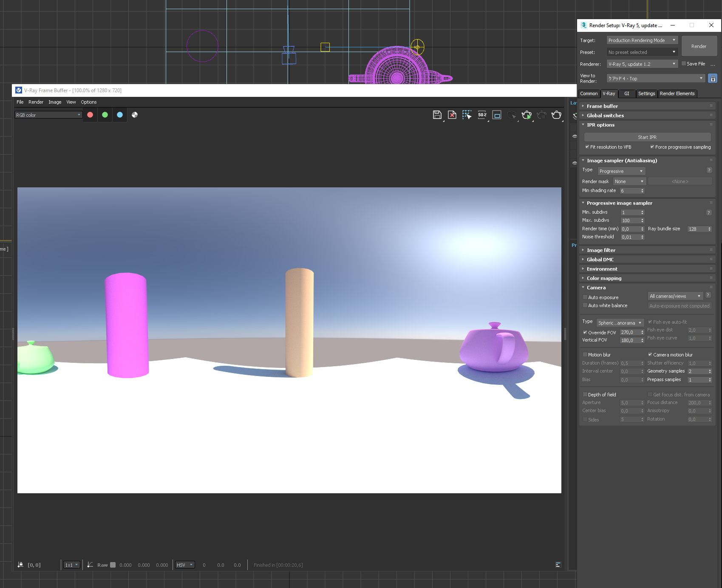722x588 pixels.
Task: Click the lock view icon in Render Setup
Action: tap(713, 78)
